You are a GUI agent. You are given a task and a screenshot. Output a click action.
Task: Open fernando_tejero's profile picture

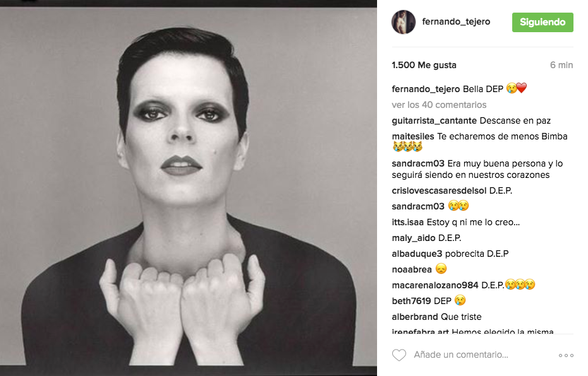pyautogui.click(x=404, y=22)
